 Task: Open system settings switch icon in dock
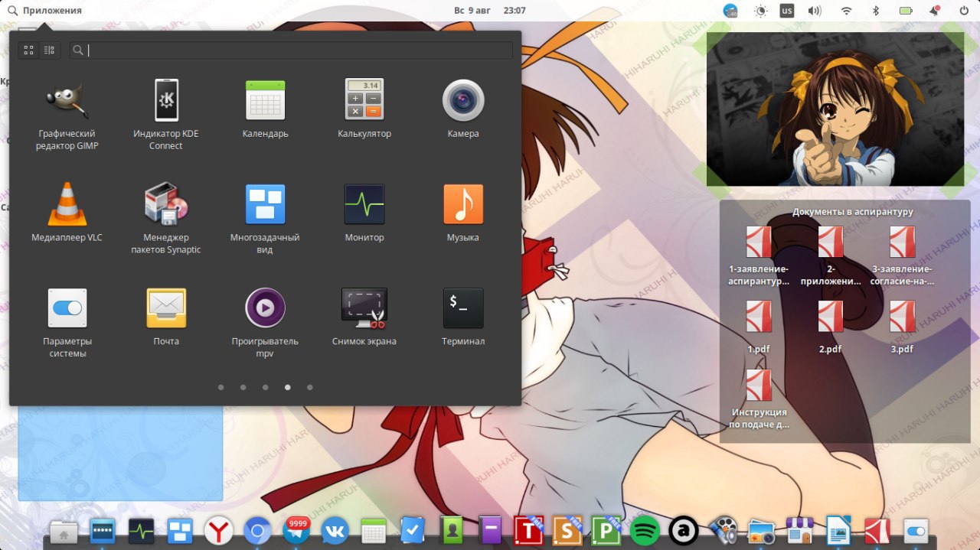coord(916,530)
